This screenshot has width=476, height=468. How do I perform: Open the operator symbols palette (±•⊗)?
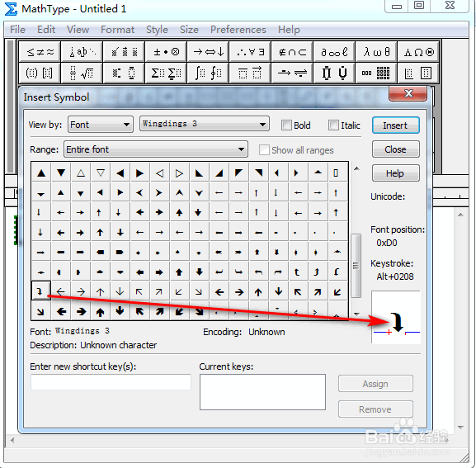pos(166,52)
